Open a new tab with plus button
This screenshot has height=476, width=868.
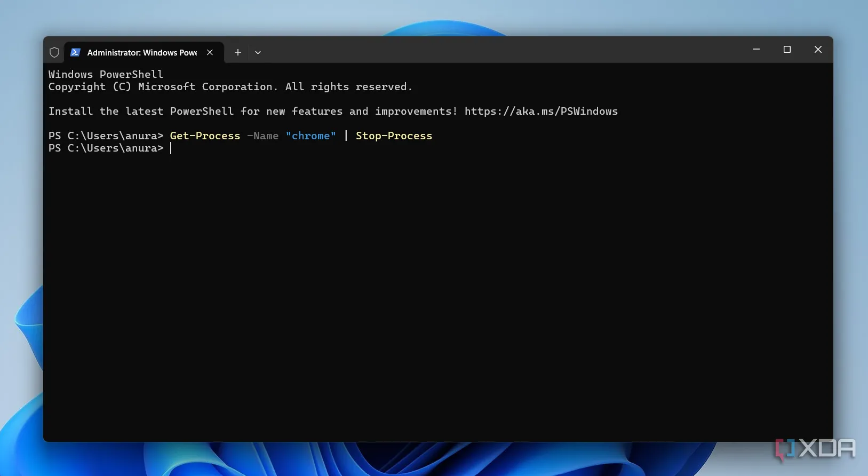[x=238, y=52]
